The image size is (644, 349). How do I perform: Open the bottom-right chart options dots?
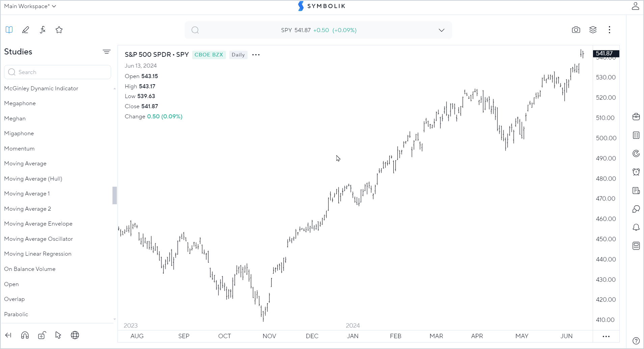pos(606,336)
